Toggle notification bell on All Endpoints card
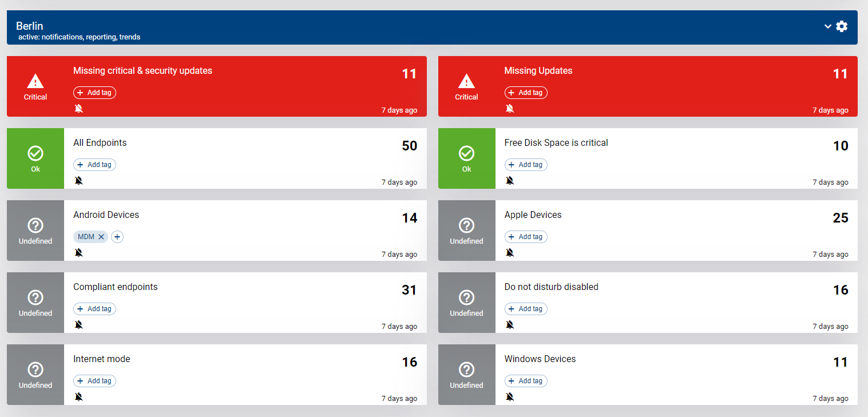 pos(79,181)
